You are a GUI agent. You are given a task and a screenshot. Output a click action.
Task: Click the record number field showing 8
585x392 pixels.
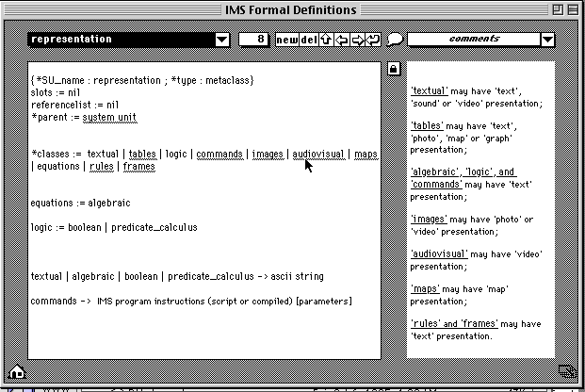point(254,40)
